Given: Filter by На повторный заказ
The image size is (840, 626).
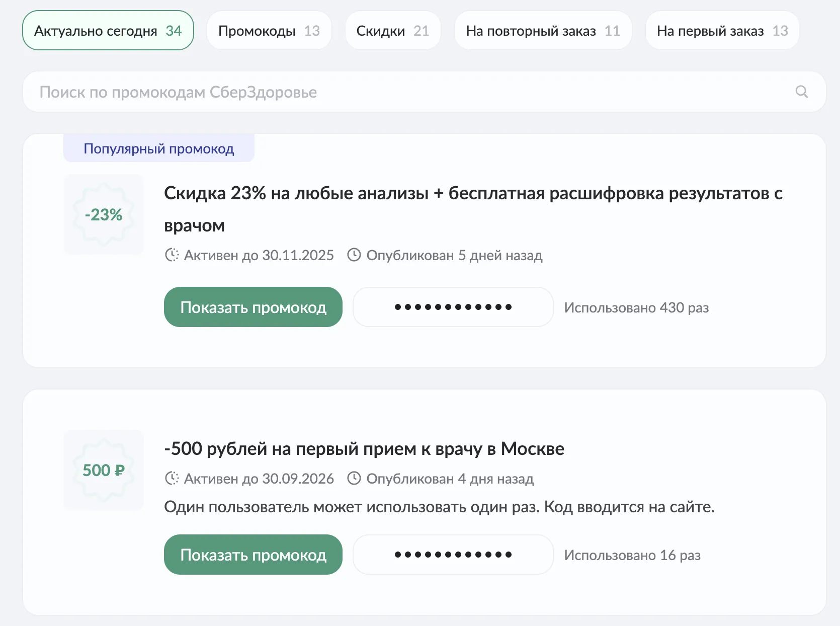Looking at the screenshot, I should click(x=543, y=31).
